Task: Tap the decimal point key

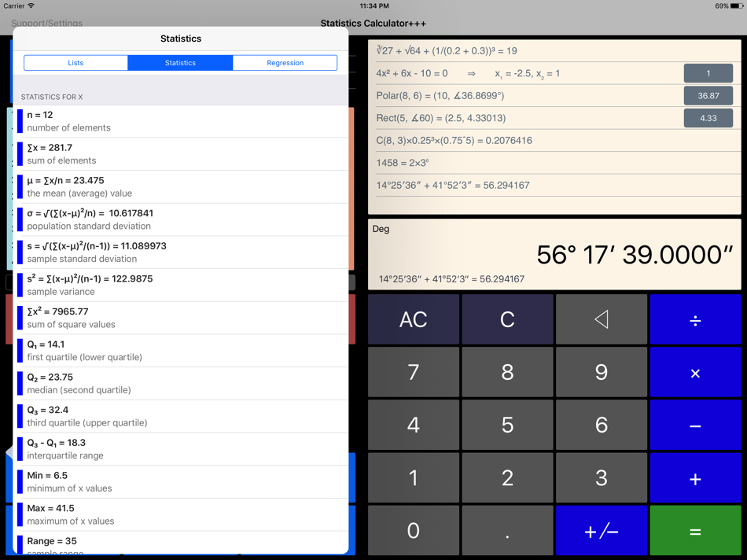Action: point(507,530)
